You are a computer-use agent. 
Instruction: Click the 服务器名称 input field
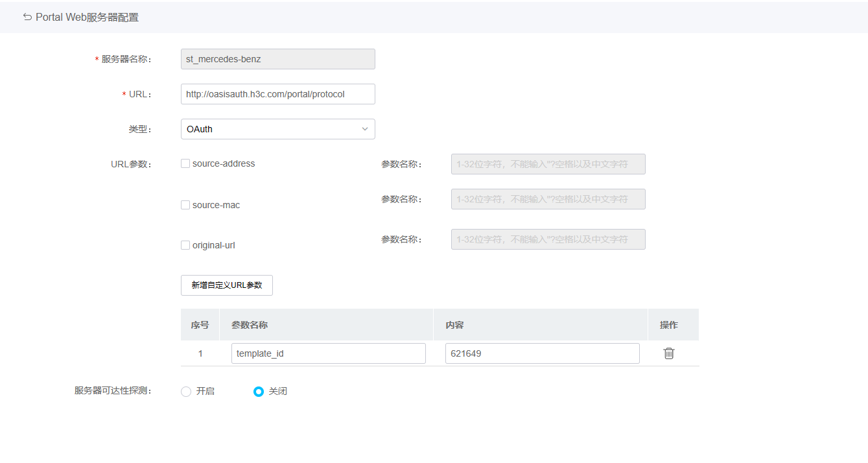[x=277, y=59]
